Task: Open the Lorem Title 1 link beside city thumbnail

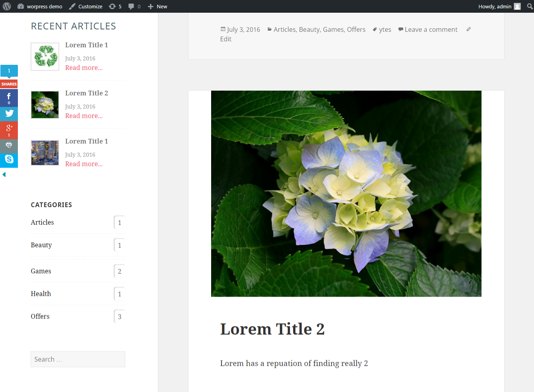Action: (x=86, y=141)
